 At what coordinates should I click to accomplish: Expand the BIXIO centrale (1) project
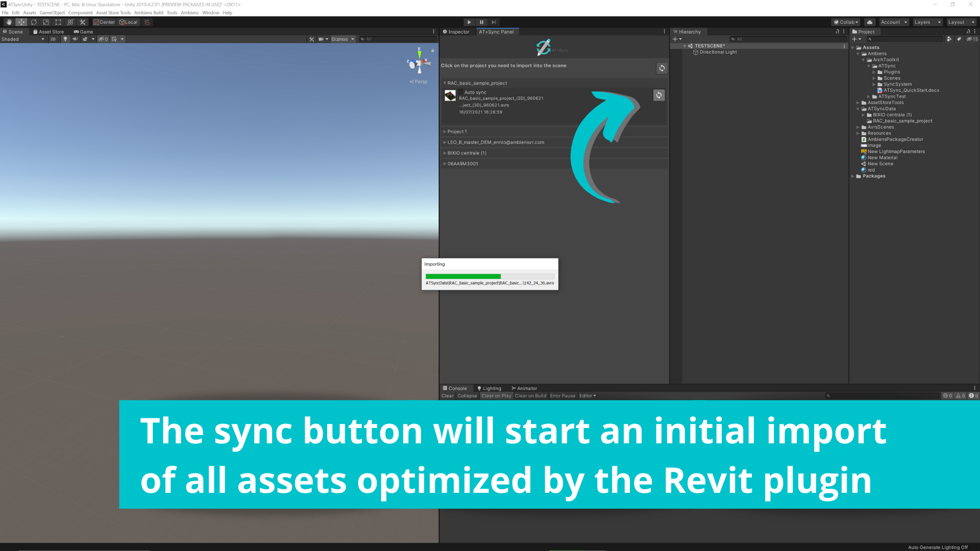point(445,153)
